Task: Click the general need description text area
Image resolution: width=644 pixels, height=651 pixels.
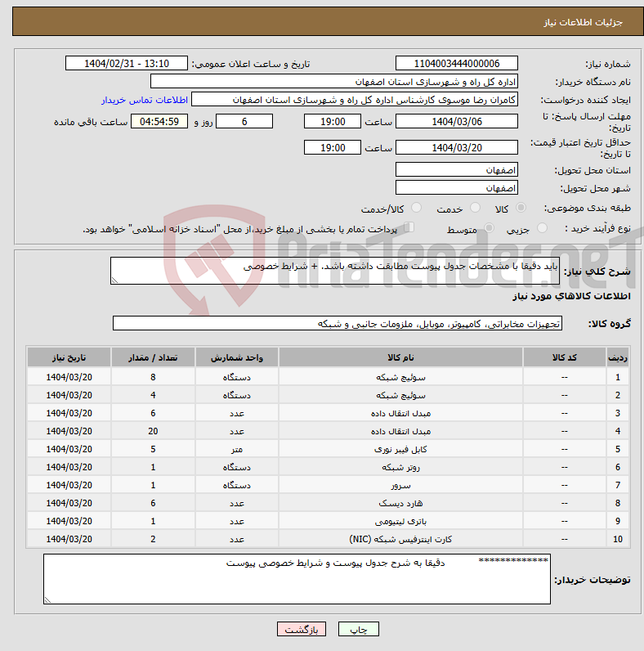Action: [335, 271]
